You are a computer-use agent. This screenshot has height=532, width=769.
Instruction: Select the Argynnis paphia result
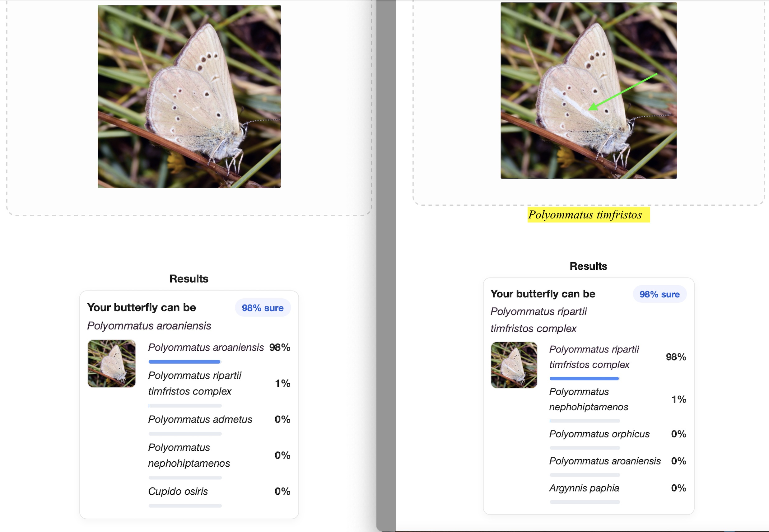tap(584, 488)
